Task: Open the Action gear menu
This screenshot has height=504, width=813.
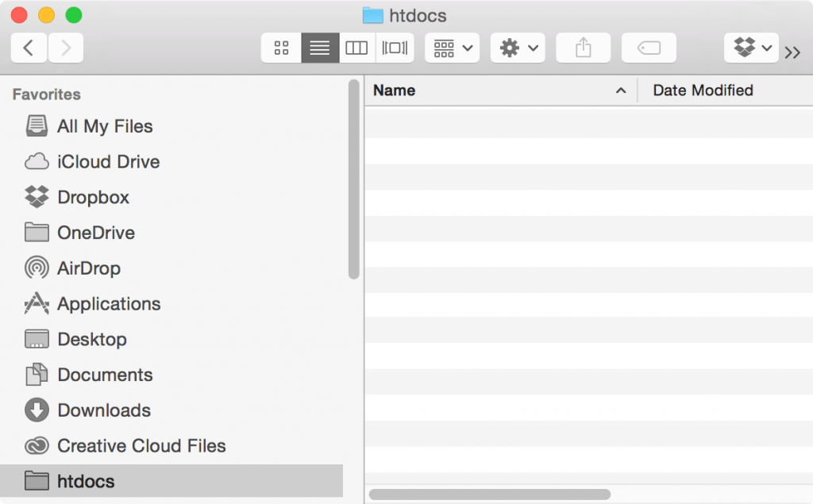Action: coord(518,48)
